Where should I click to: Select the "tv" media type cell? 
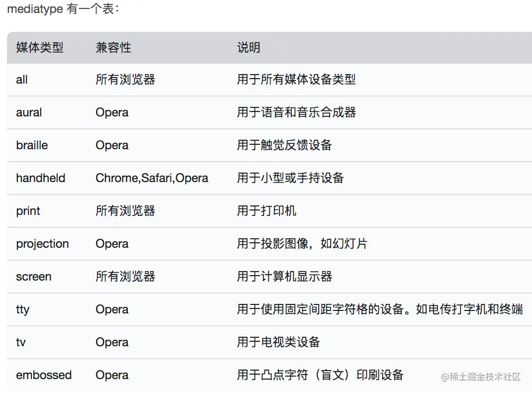(x=21, y=342)
